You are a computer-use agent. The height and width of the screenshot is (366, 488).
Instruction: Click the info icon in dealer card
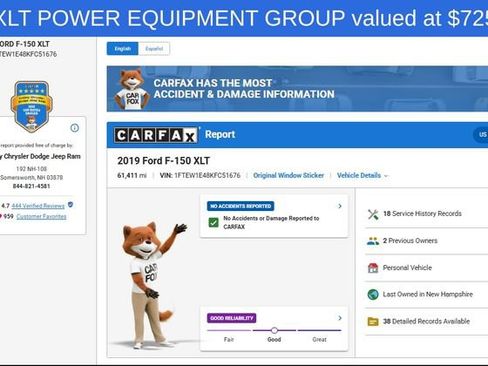coord(75,128)
